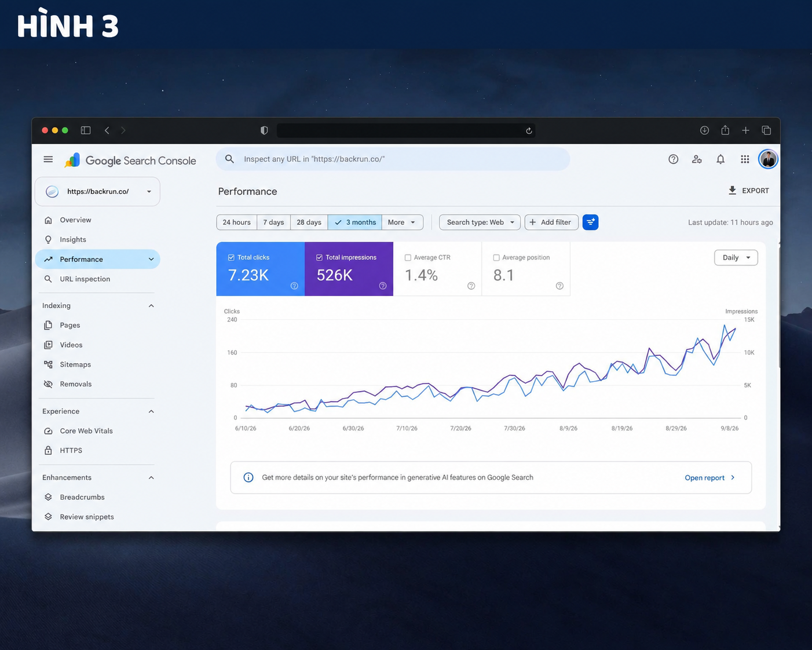Enable the Average position metric

click(496, 258)
